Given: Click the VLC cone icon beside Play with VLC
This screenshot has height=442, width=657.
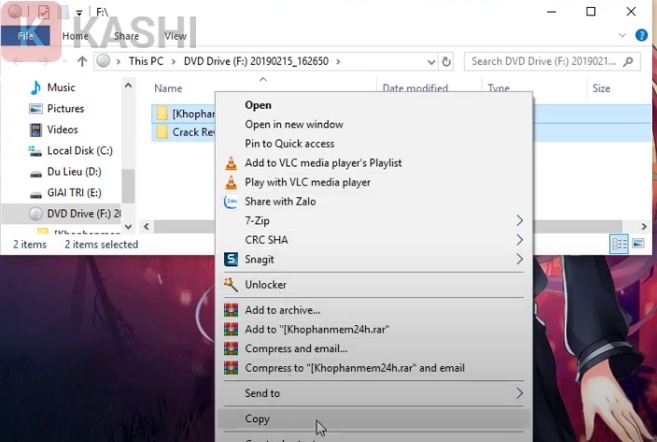Looking at the screenshot, I should pyautogui.click(x=231, y=182).
